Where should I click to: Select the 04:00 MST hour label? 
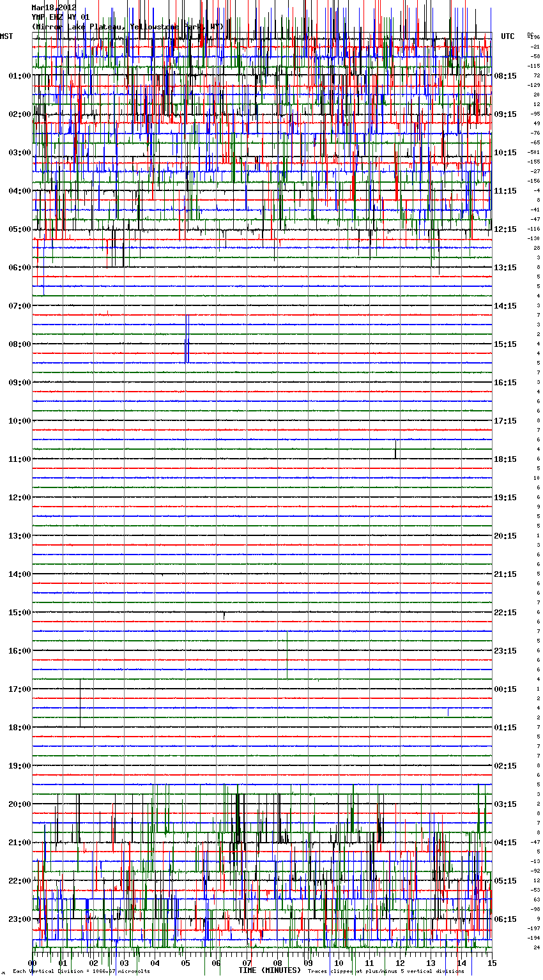click(20, 191)
